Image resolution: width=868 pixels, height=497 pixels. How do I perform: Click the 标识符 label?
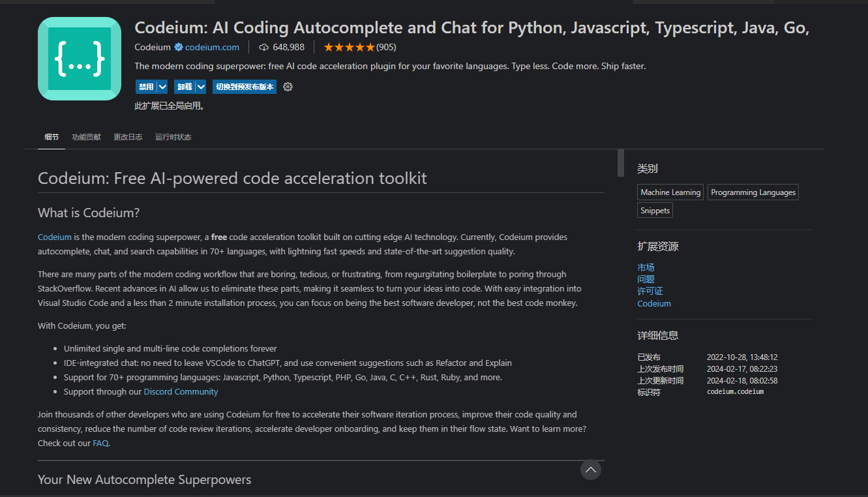[x=649, y=392]
